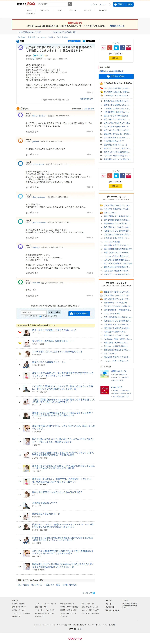Click the 教えて!検索 button

54,312
